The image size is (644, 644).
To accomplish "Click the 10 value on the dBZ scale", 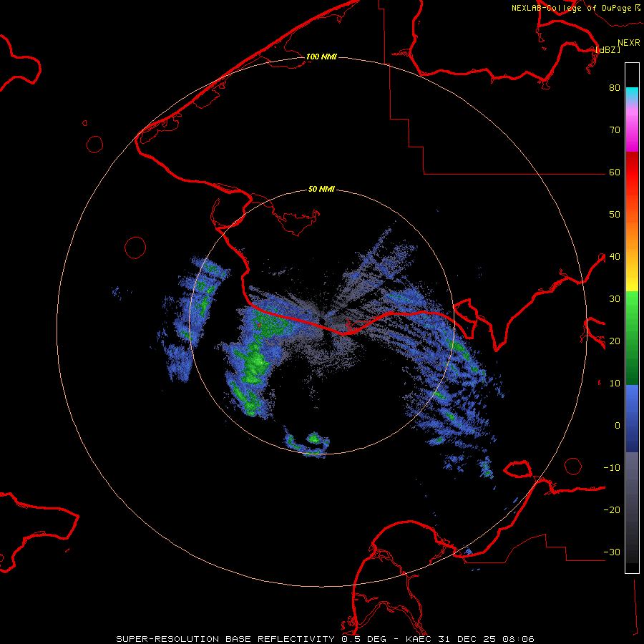I will click(615, 384).
